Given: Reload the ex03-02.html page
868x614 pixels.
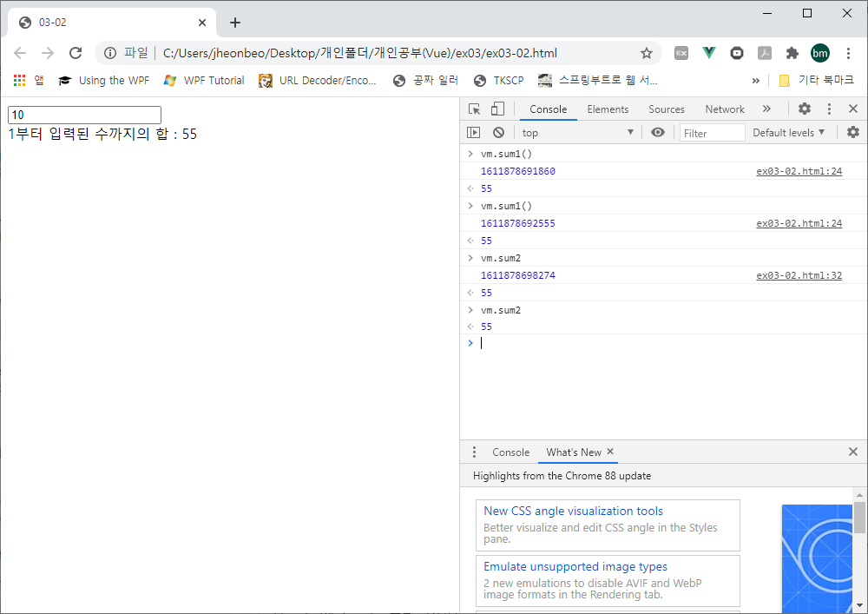Looking at the screenshot, I should (76, 53).
